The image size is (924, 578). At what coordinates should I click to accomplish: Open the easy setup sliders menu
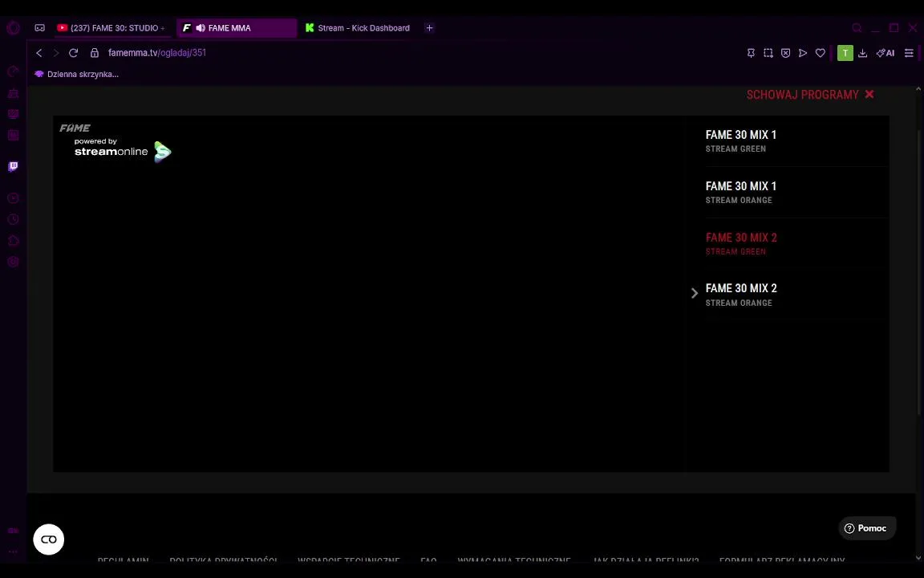pyautogui.click(x=909, y=53)
